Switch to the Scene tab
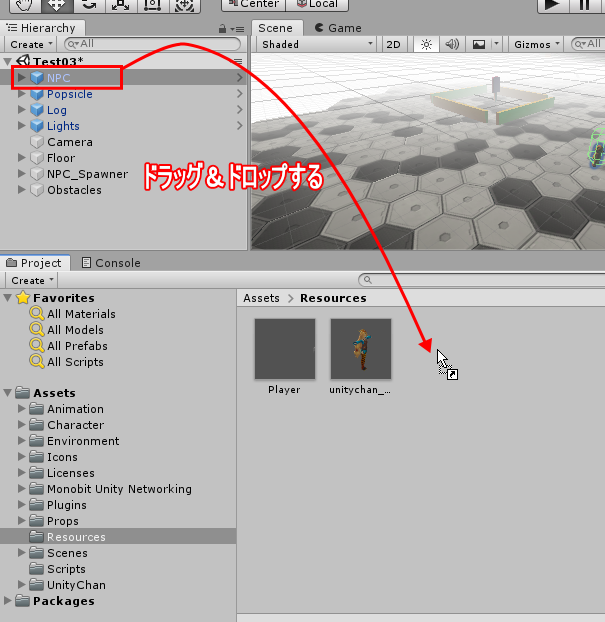Screen dimensions: 605x622 pos(277,28)
